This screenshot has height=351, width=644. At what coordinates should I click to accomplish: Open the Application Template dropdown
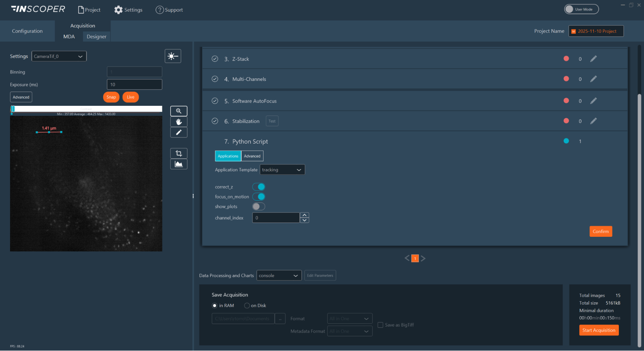coord(282,169)
